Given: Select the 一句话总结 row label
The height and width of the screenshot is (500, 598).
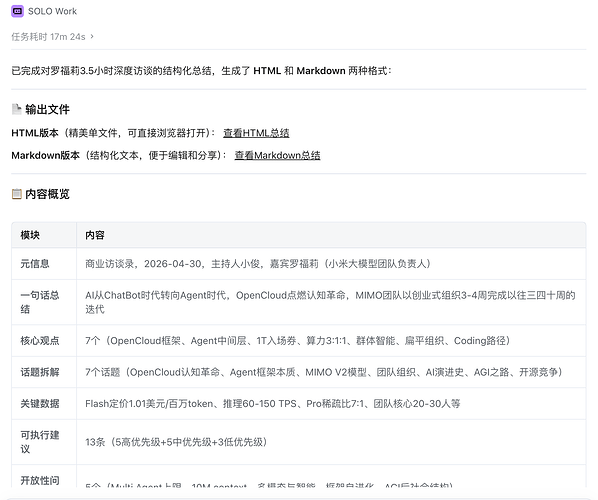Looking at the screenshot, I should point(40,302).
